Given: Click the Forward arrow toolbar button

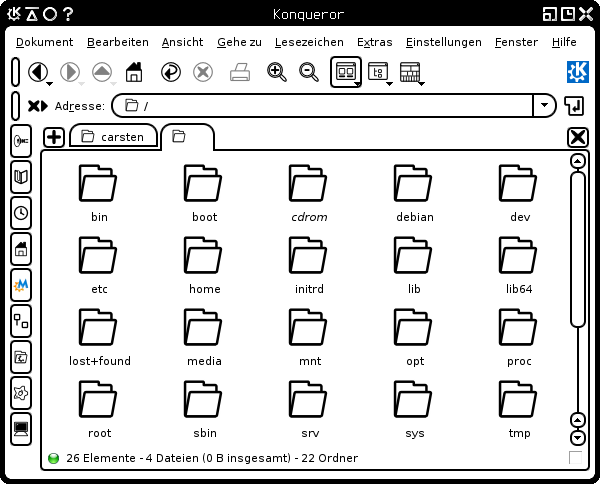Looking at the screenshot, I should [x=70, y=72].
